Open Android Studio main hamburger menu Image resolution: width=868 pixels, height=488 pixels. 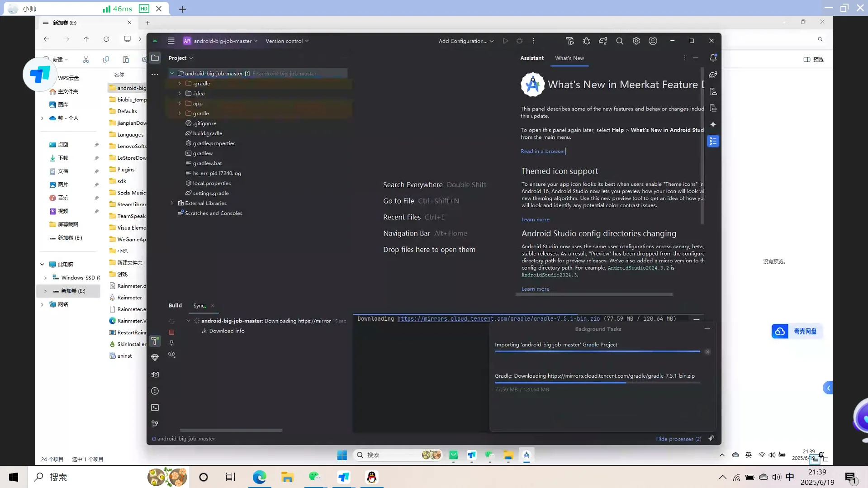171,41
